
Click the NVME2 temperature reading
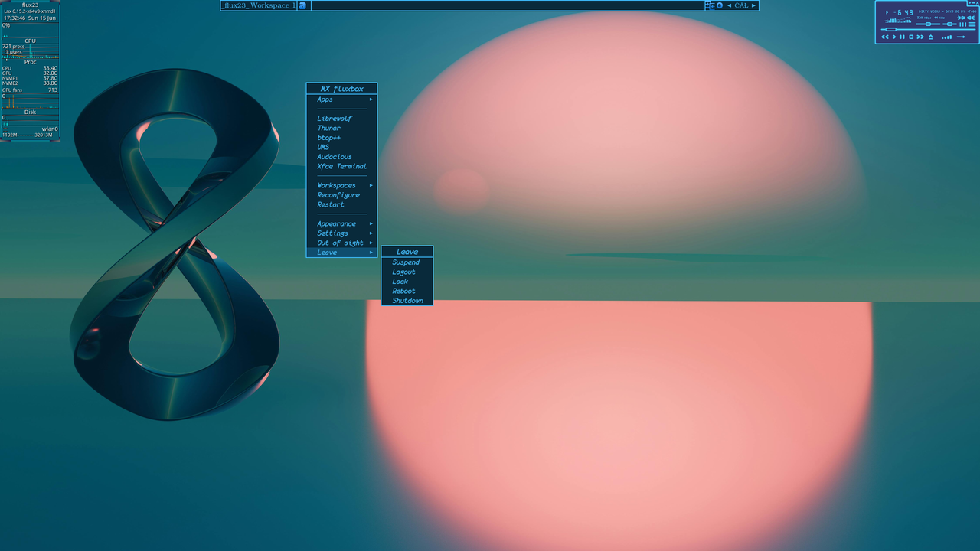[x=30, y=83]
